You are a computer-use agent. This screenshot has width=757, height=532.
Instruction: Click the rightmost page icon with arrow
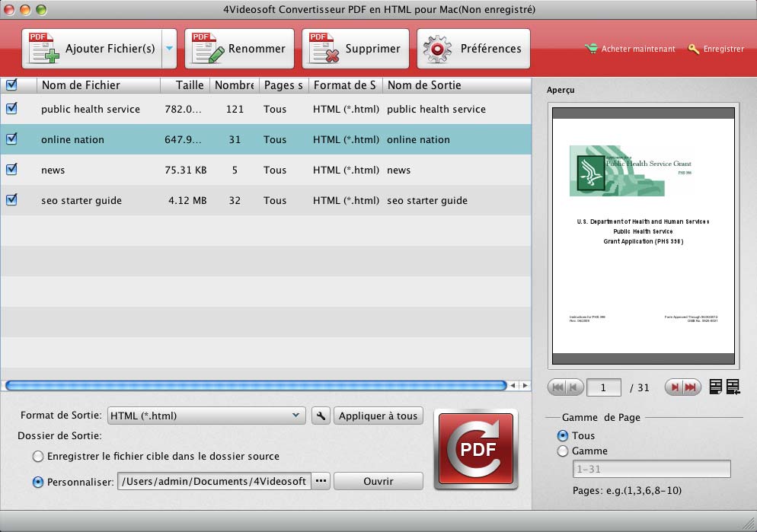coord(733,387)
